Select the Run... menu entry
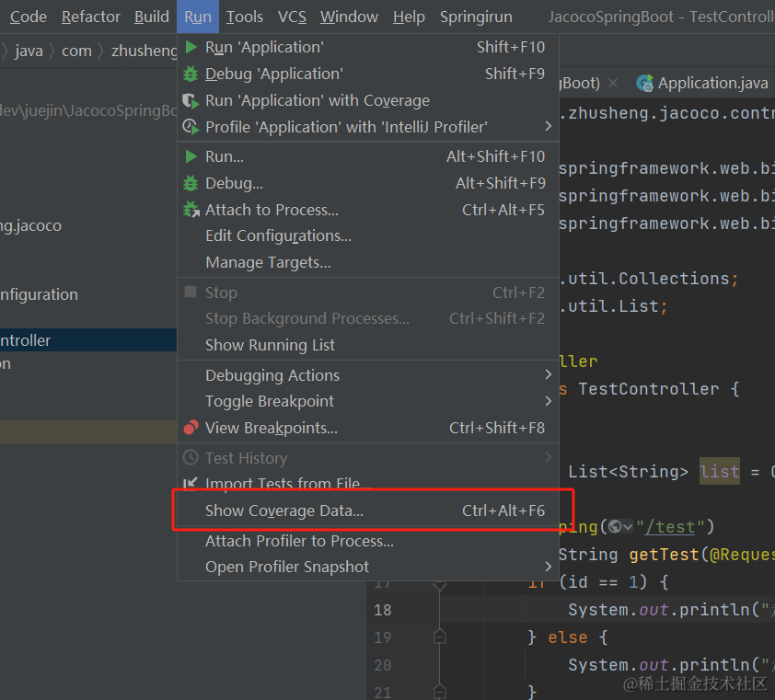This screenshot has height=700, width=775. coord(368,157)
